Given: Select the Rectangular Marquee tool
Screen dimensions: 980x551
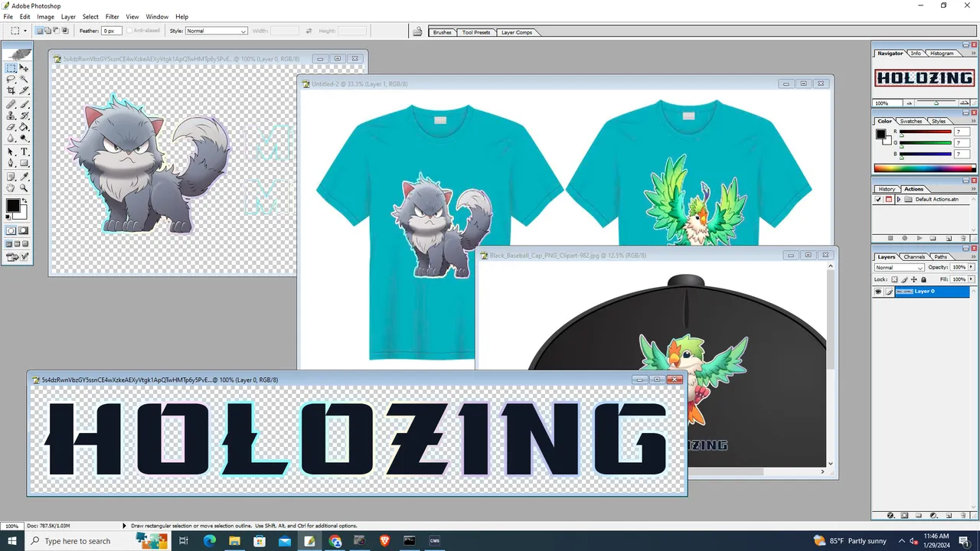Looking at the screenshot, I should 11,68.
